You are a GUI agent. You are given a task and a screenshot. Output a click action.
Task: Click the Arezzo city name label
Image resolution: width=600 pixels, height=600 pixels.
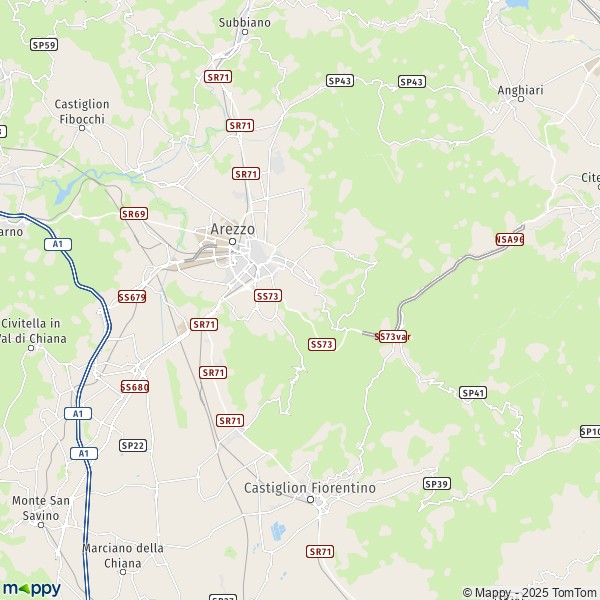(233, 229)
